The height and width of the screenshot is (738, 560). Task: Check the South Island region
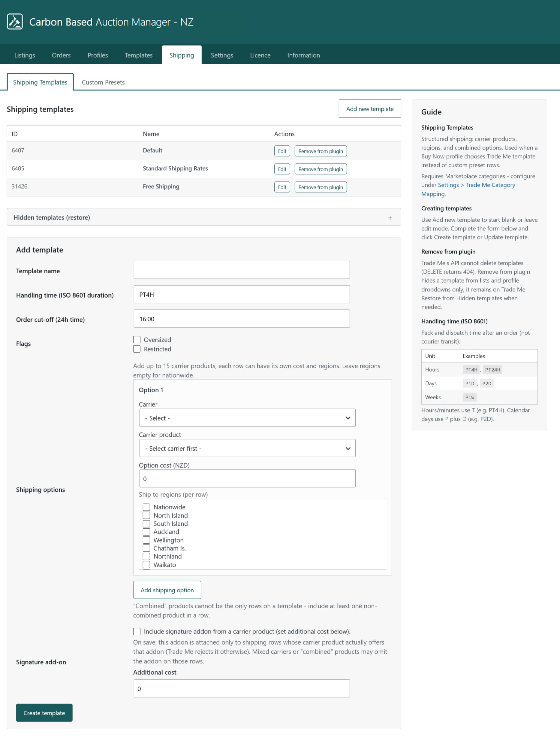pos(146,524)
